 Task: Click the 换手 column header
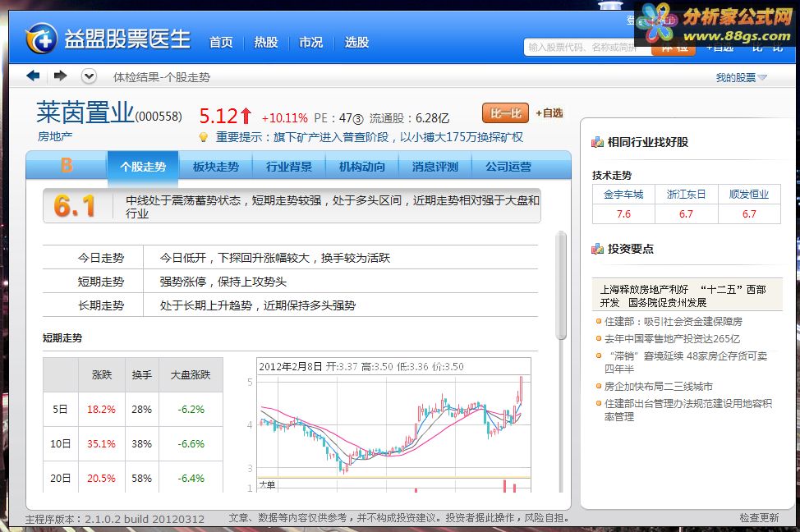(142, 375)
